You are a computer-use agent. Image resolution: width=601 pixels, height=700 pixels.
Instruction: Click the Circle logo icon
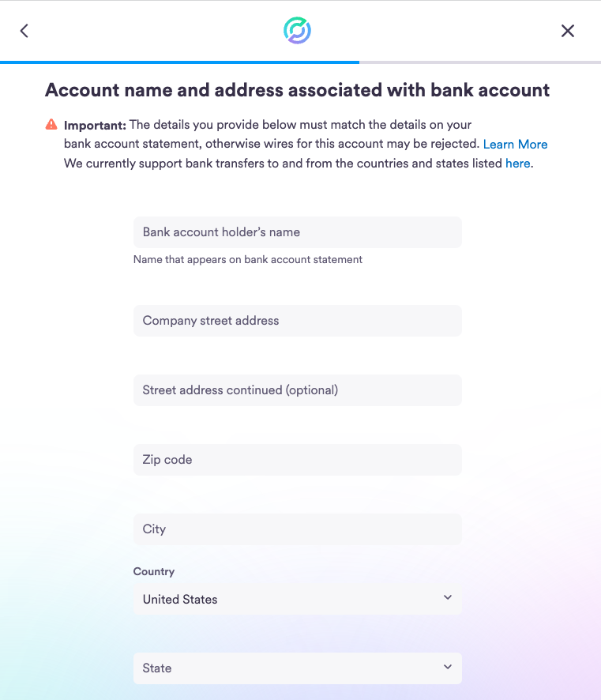[x=297, y=30]
